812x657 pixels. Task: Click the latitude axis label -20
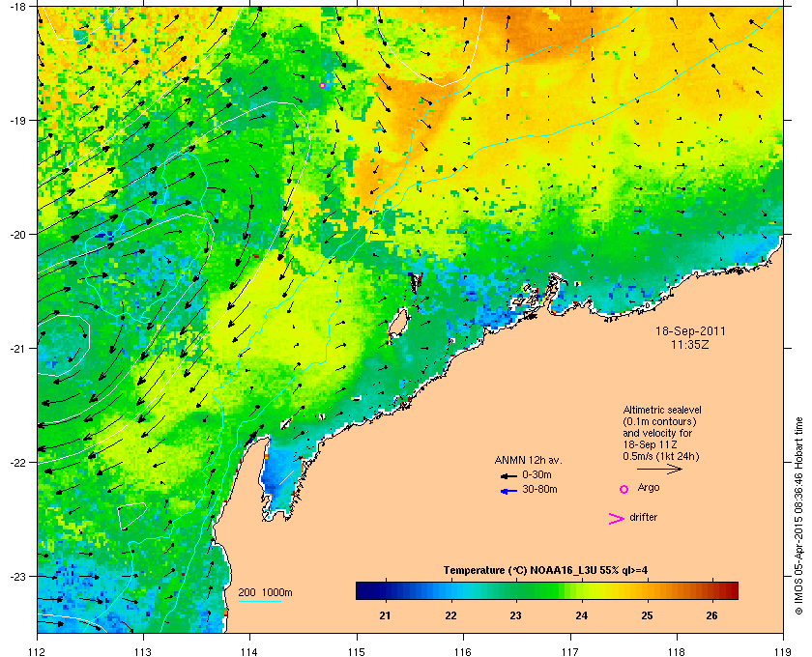(17, 234)
